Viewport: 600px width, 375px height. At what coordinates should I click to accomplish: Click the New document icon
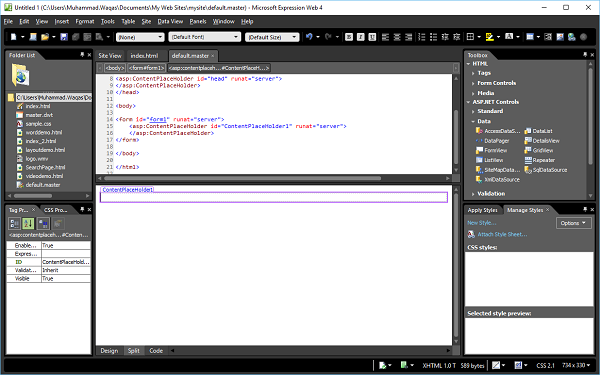(x=14, y=37)
